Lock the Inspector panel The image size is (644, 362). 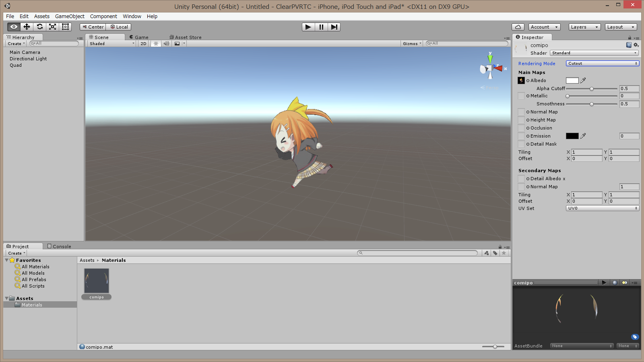(x=630, y=37)
